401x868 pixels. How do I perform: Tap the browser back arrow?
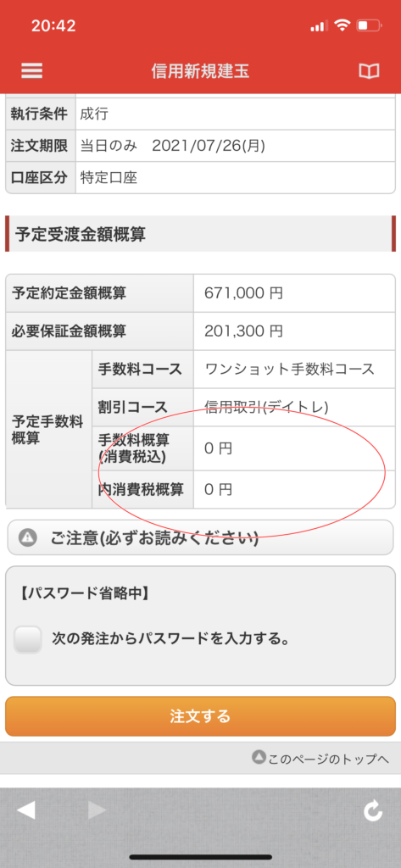coord(26,810)
